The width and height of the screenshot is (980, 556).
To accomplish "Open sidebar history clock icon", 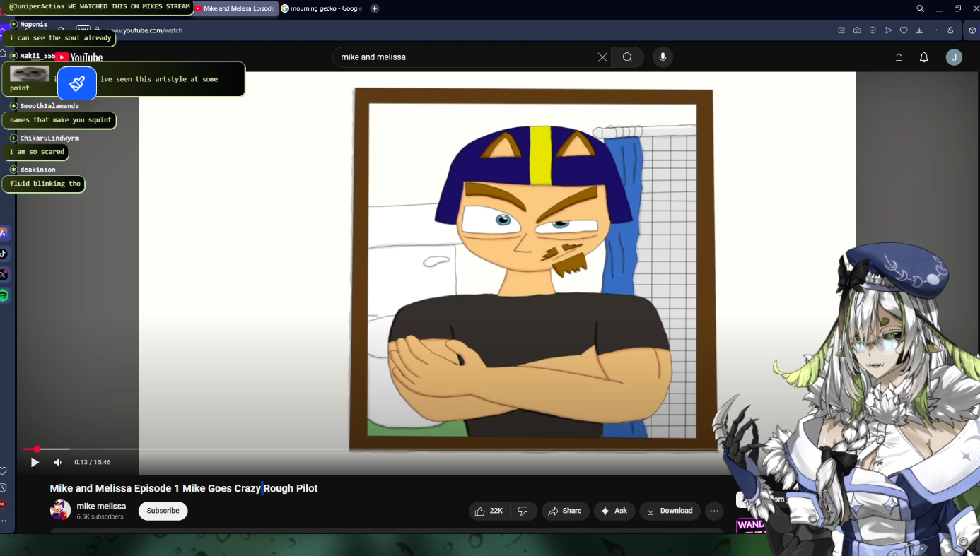I will [x=4, y=487].
